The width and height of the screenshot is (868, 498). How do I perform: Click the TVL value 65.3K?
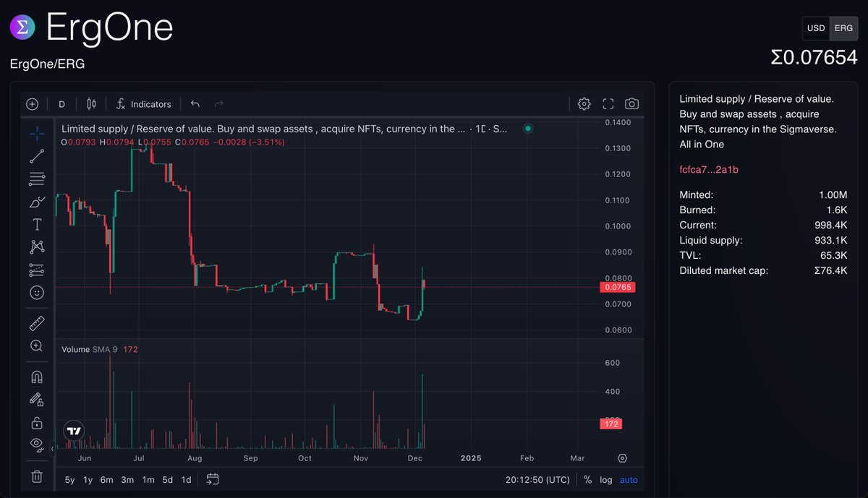point(833,255)
